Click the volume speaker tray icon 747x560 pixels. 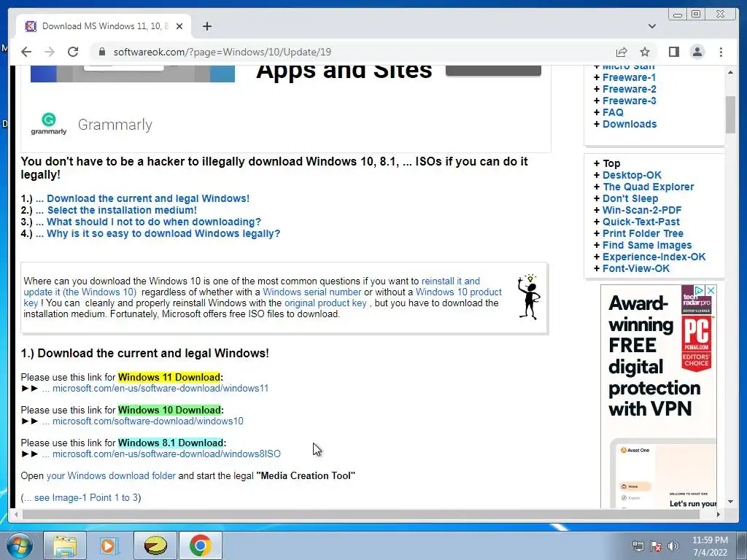point(673,546)
